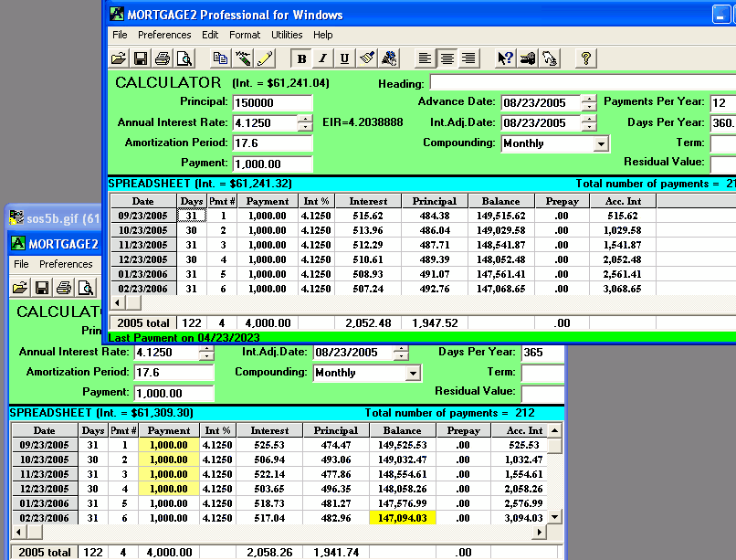
Task: Click the Advance Date spinner arrows
Action: [589, 102]
